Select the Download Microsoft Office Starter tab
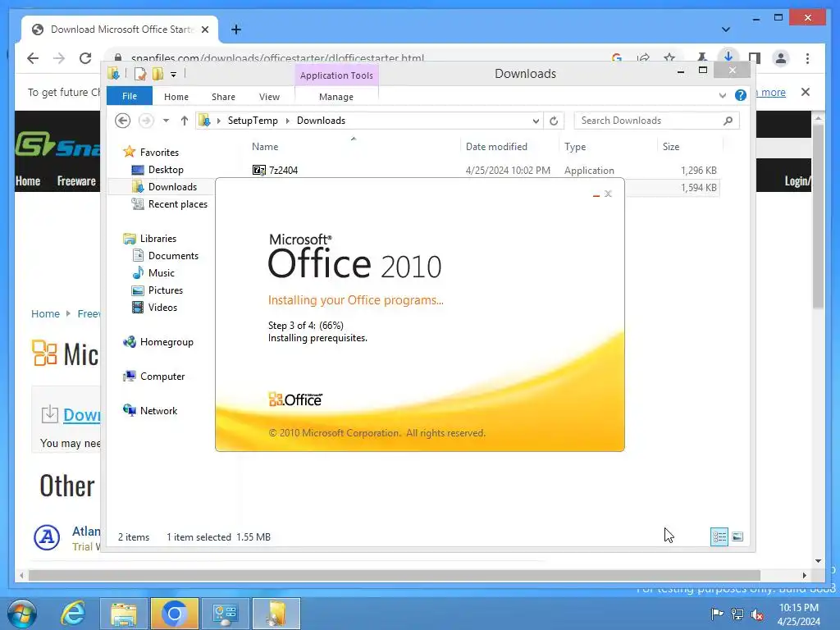Image resolution: width=840 pixels, height=630 pixels. click(120, 30)
